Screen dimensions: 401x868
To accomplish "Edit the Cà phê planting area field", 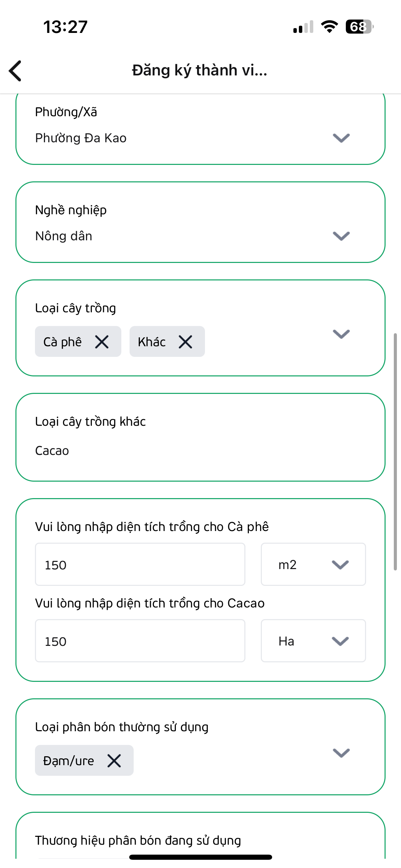I will [140, 564].
